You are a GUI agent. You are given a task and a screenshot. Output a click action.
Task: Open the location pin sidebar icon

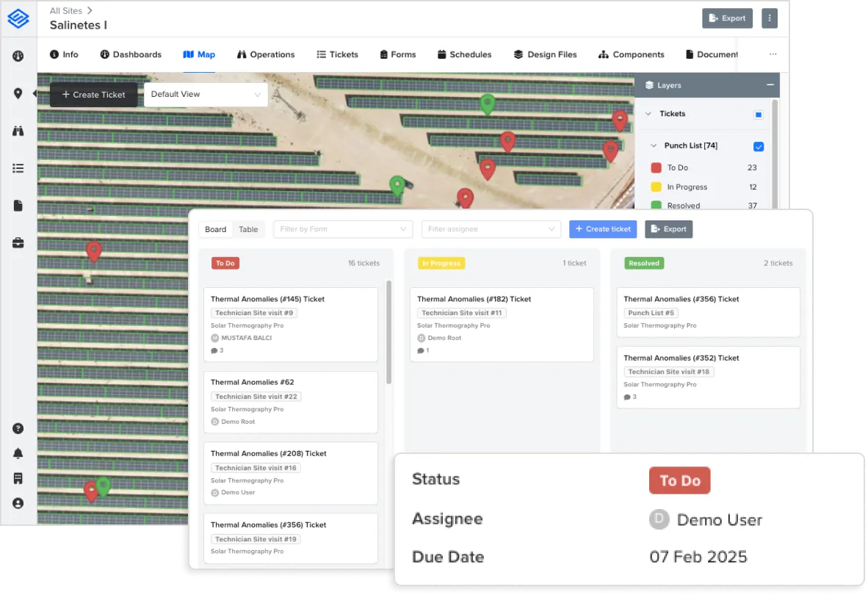pyautogui.click(x=18, y=93)
